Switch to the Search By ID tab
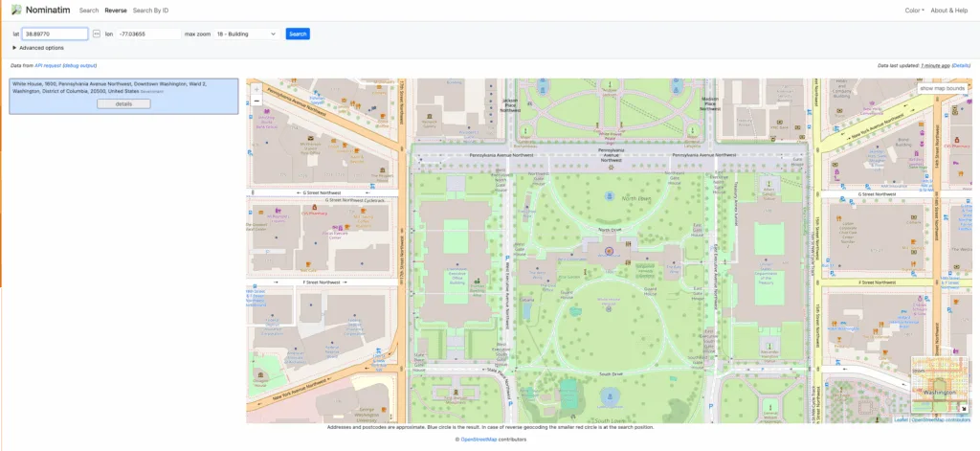 tap(151, 10)
